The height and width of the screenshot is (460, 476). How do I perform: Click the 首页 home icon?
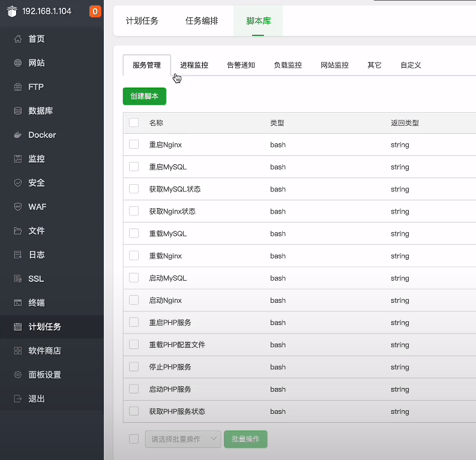(18, 39)
